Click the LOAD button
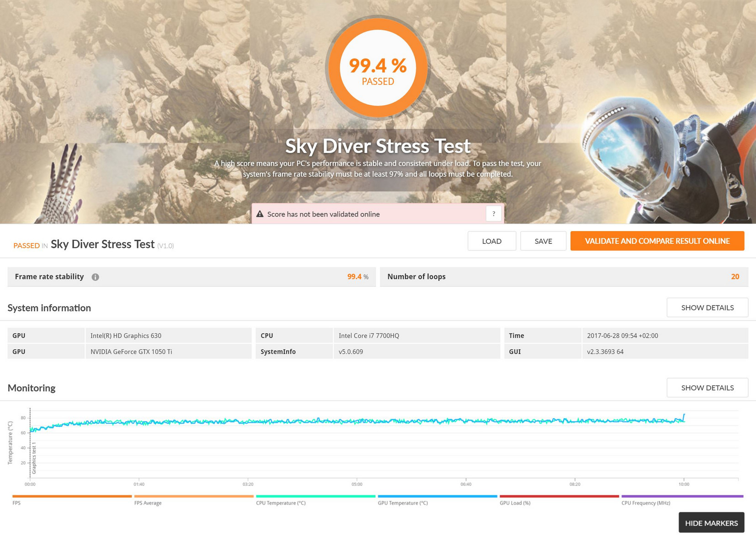 pos(492,241)
